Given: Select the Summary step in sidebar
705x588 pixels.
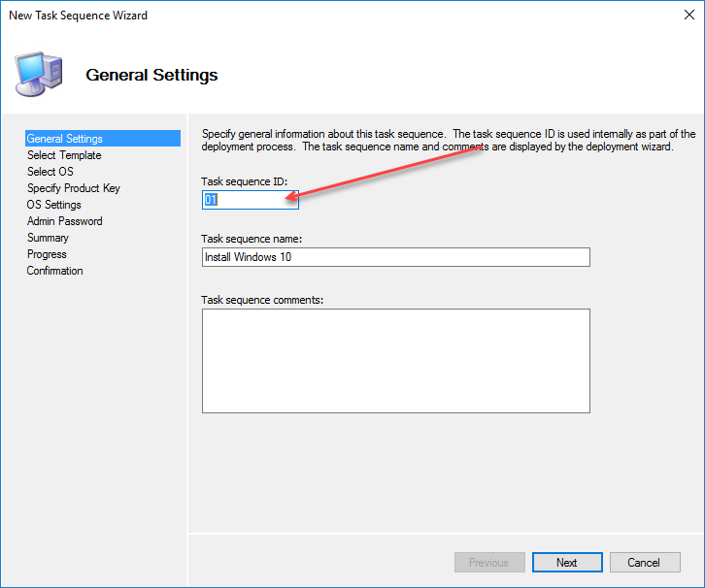Looking at the screenshot, I should 48,238.
